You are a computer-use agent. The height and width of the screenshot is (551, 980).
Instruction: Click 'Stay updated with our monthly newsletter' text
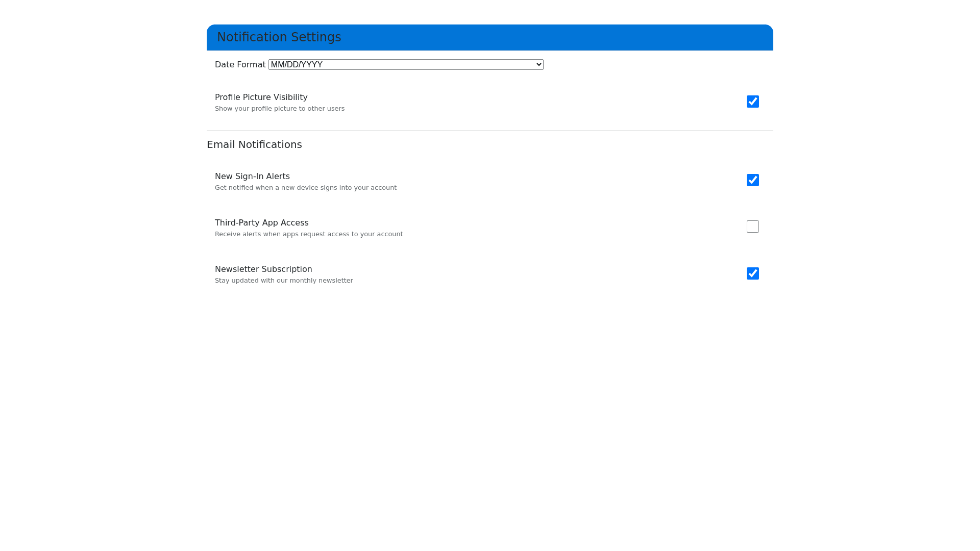[284, 281]
